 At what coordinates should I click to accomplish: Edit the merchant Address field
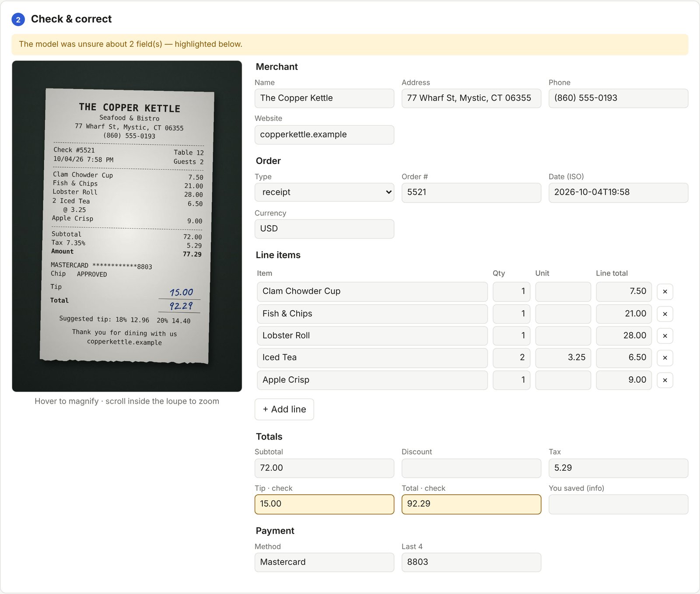pos(471,98)
